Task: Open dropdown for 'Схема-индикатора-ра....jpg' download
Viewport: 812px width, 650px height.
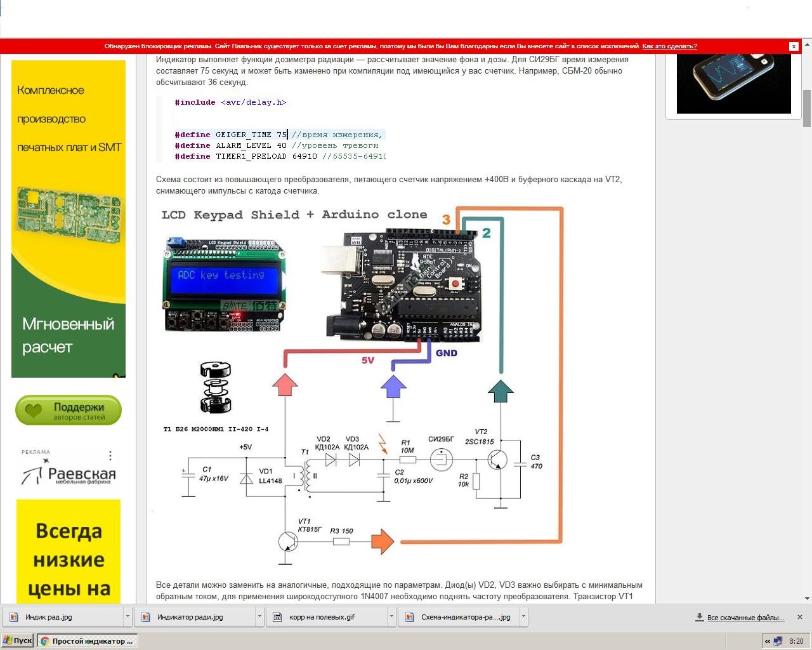Action: tap(523, 616)
